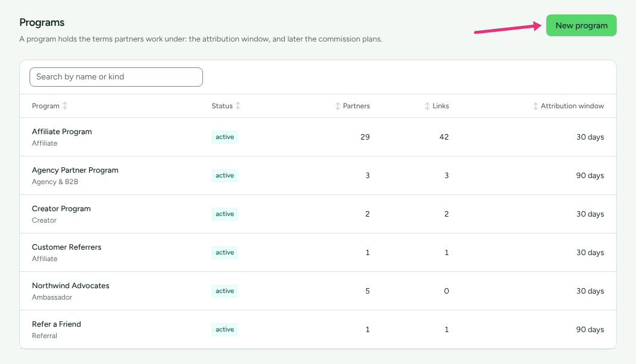
Task: Click the 30 days value for Customer Referrers
Action: coord(590,253)
